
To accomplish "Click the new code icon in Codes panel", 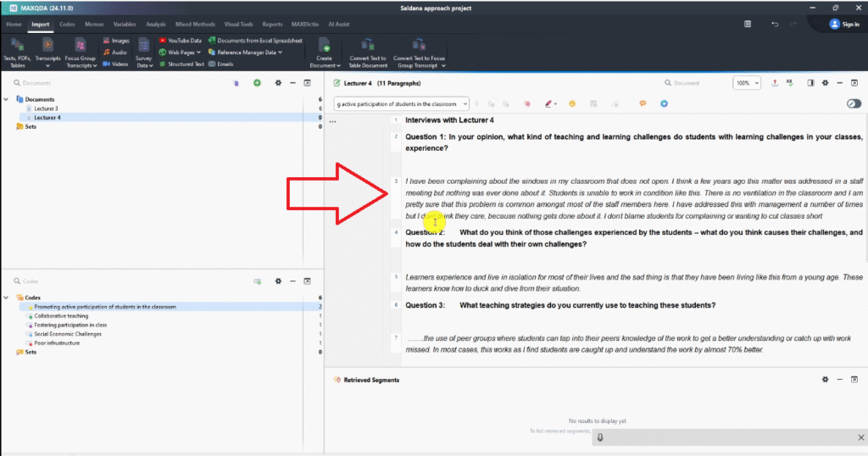I will click(x=257, y=281).
